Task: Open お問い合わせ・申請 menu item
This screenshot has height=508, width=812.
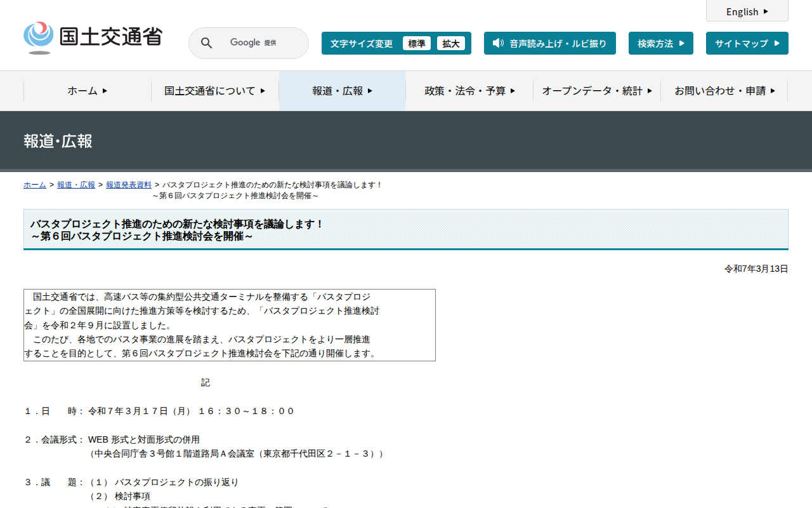Action: tap(724, 91)
